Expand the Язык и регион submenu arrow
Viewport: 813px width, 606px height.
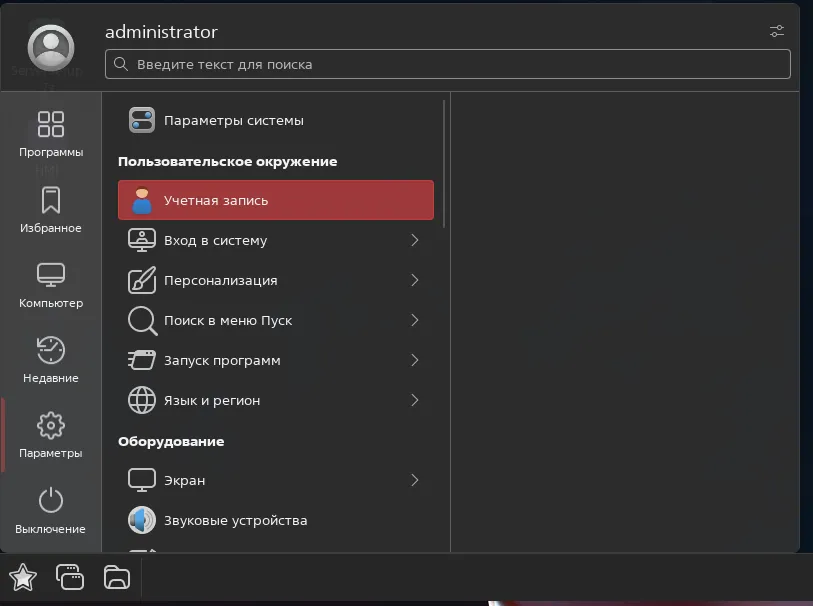415,400
